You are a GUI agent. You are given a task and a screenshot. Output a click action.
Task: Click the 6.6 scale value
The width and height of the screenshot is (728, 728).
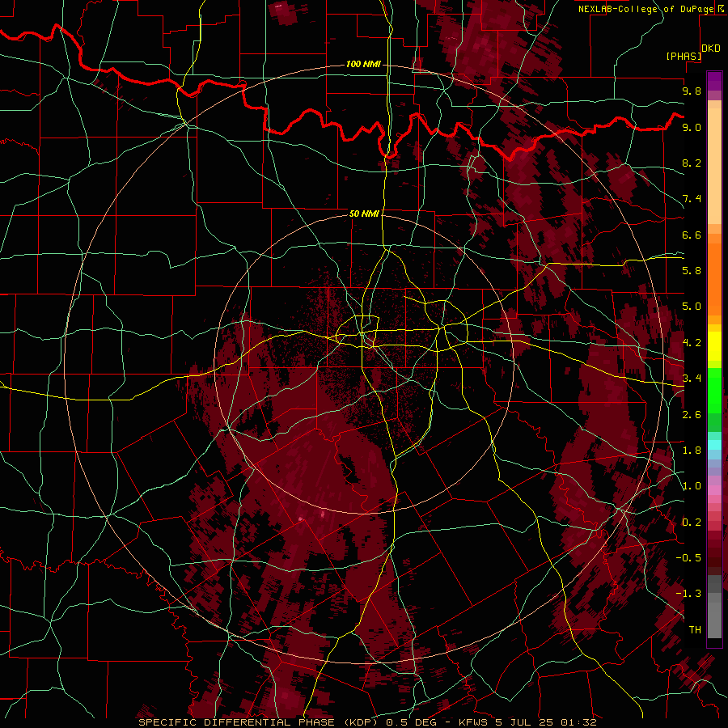point(692,235)
